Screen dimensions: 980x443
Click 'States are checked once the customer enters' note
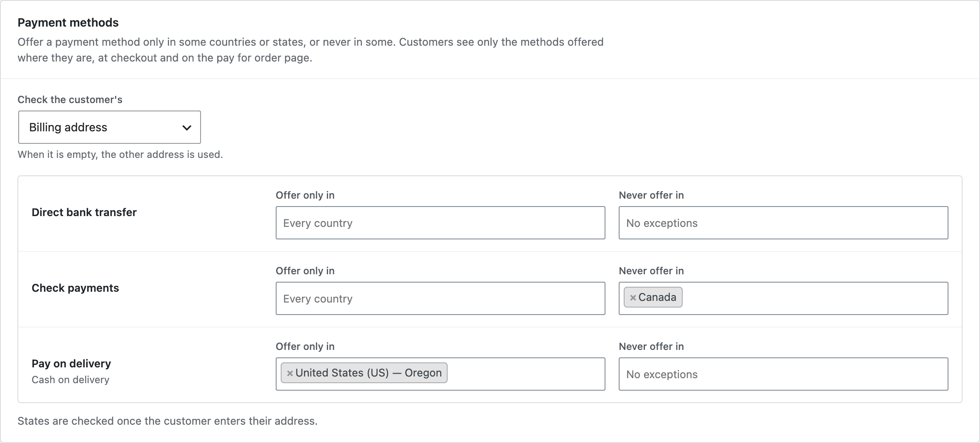pyautogui.click(x=167, y=421)
